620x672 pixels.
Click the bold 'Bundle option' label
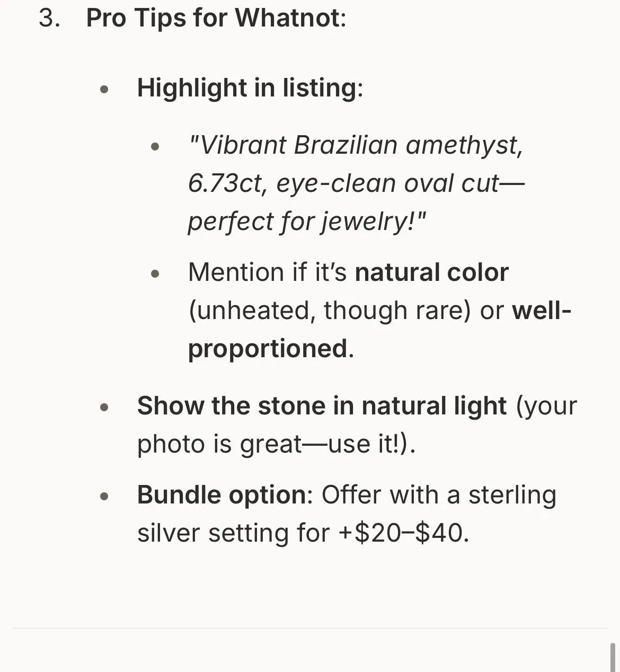tap(222, 495)
